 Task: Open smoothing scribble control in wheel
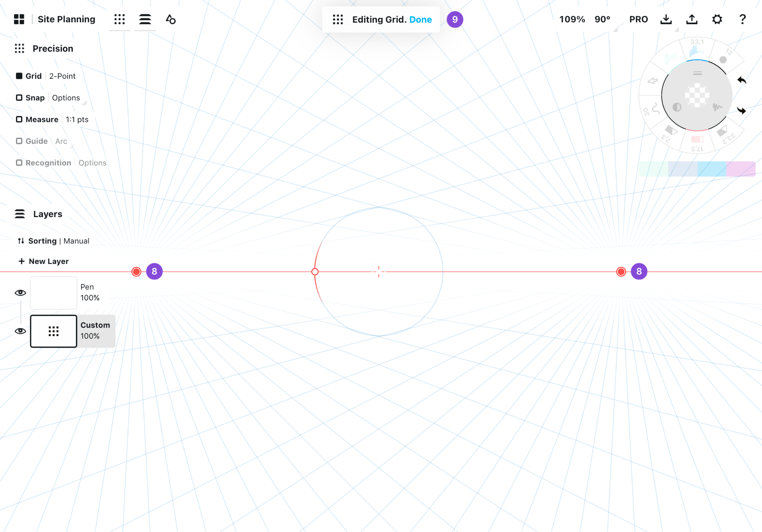[x=718, y=107]
